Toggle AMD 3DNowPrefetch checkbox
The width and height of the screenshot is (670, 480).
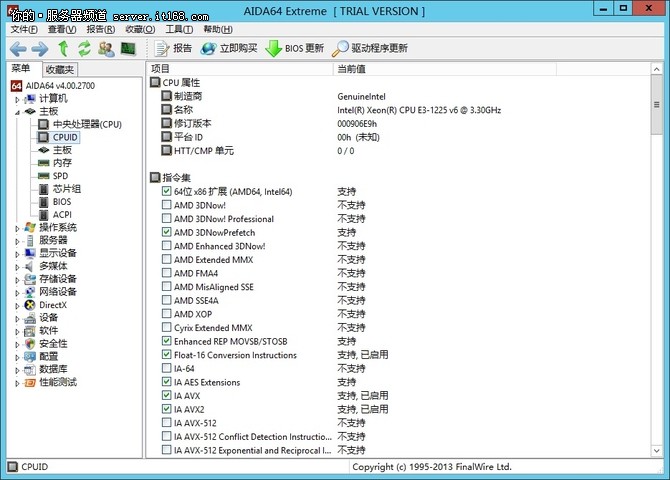pos(167,232)
